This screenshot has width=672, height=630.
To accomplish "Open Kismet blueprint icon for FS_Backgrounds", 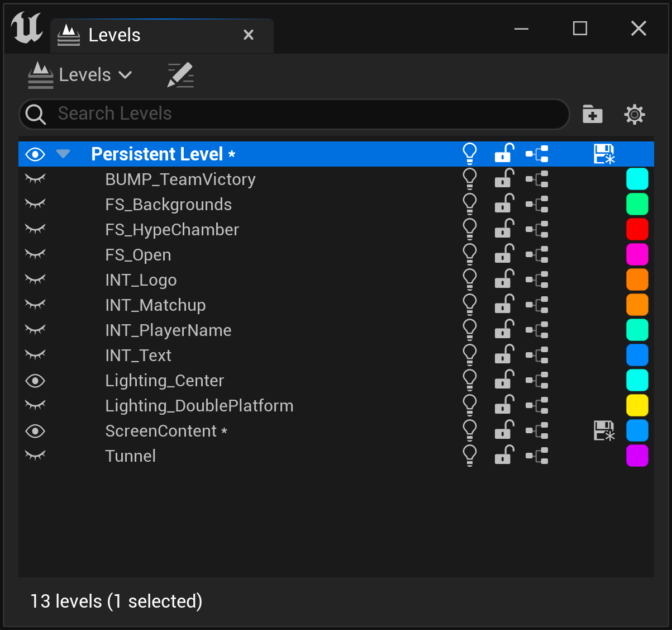I will (x=537, y=205).
